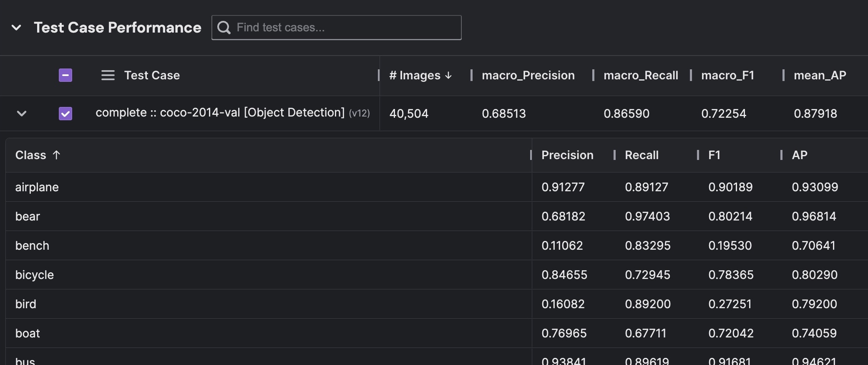The image size is (868, 365).
Task: Click the search magnifier icon
Action: (224, 28)
